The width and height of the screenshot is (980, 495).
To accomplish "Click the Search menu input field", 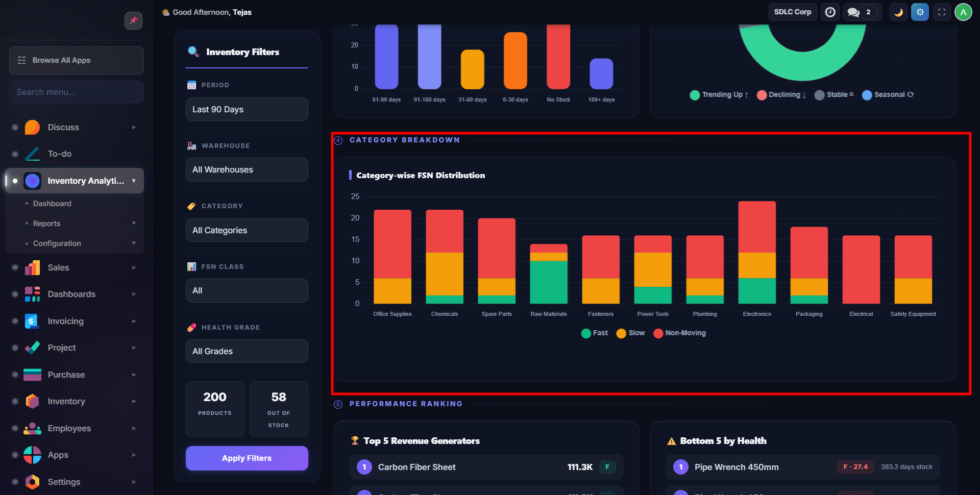I will [77, 92].
